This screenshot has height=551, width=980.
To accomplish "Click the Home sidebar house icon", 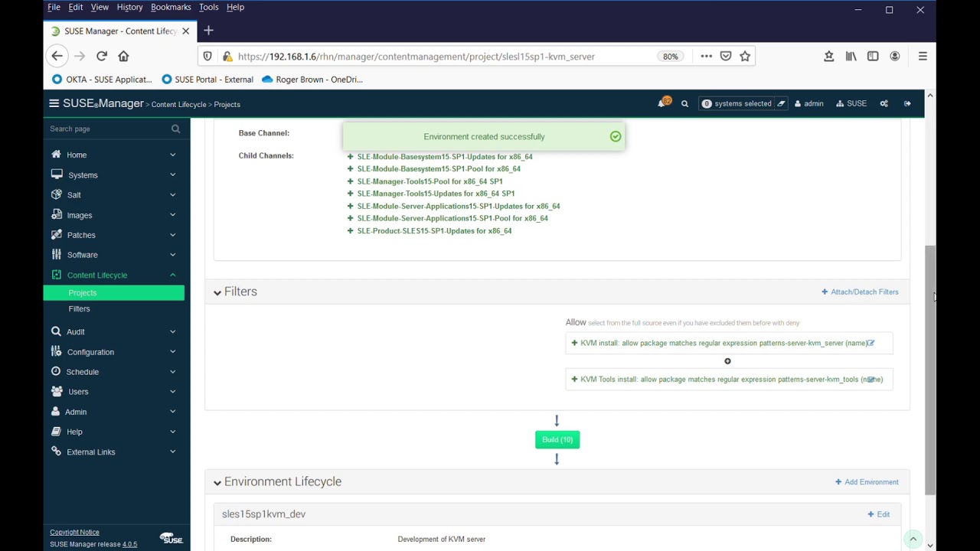I will coord(56,154).
